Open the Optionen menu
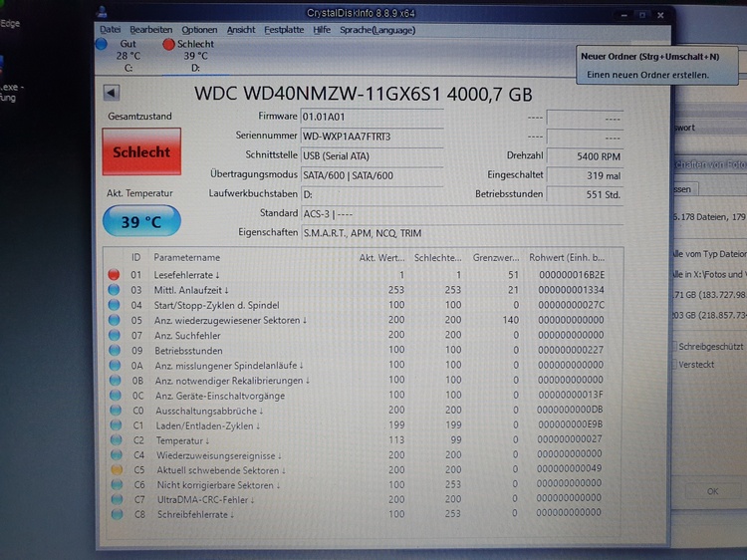Viewport: 747px width, 560px height. pyautogui.click(x=199, y=30)
